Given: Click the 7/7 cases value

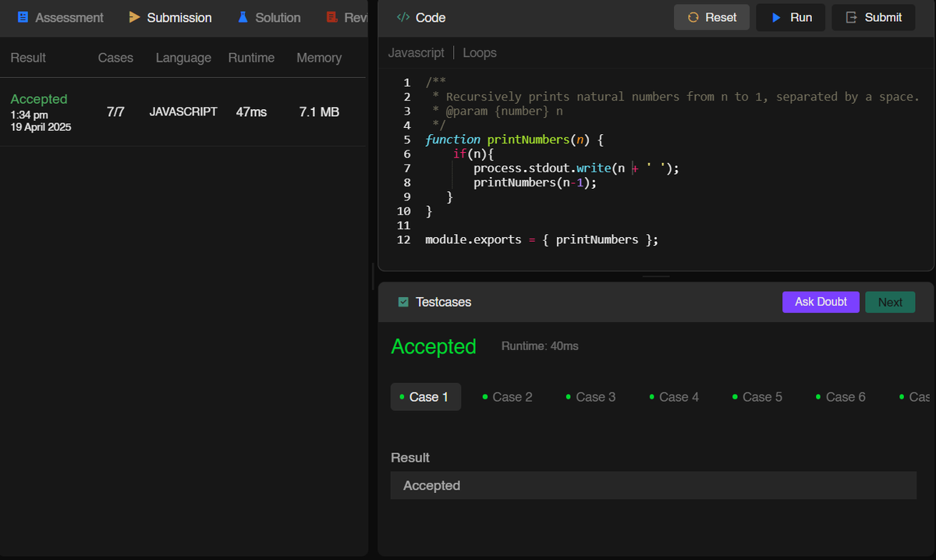Looking at the screenshot, I should click(x=115, y=112).
